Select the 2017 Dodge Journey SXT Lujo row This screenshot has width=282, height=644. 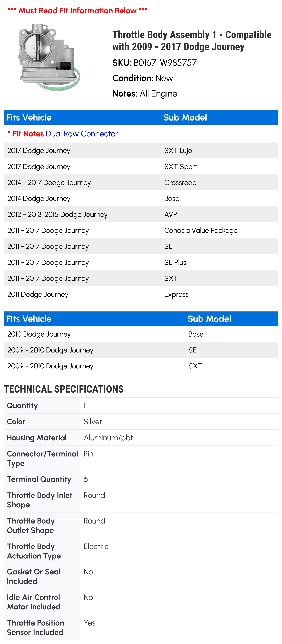click(x=141, y=151)
